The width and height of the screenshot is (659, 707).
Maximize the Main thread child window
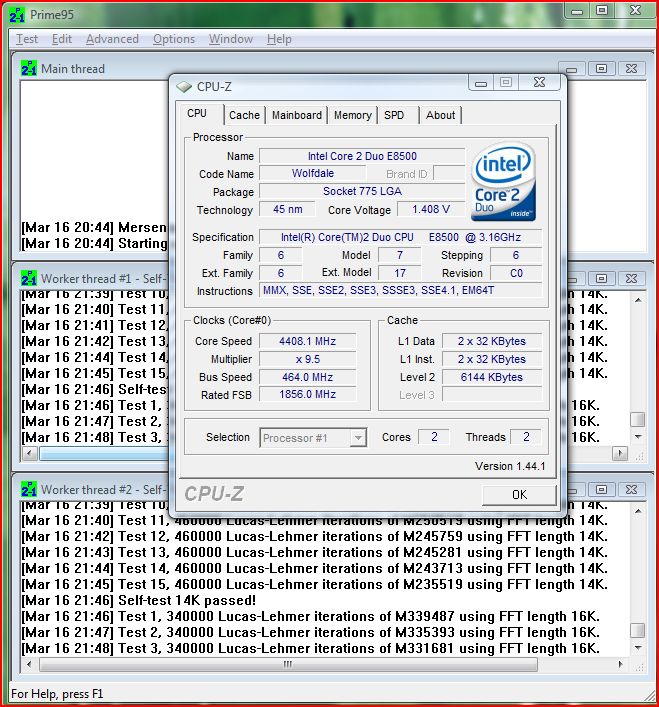click(601, 69)
